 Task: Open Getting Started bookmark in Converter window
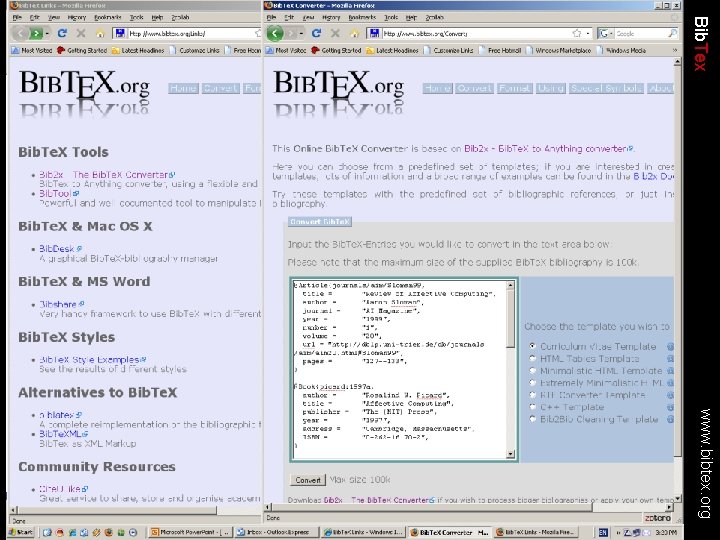pyautogui.click(x=336, y=51)
